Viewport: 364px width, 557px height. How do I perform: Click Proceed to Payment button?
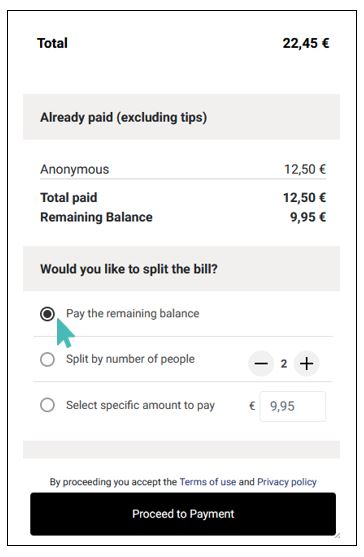point(183,514)
